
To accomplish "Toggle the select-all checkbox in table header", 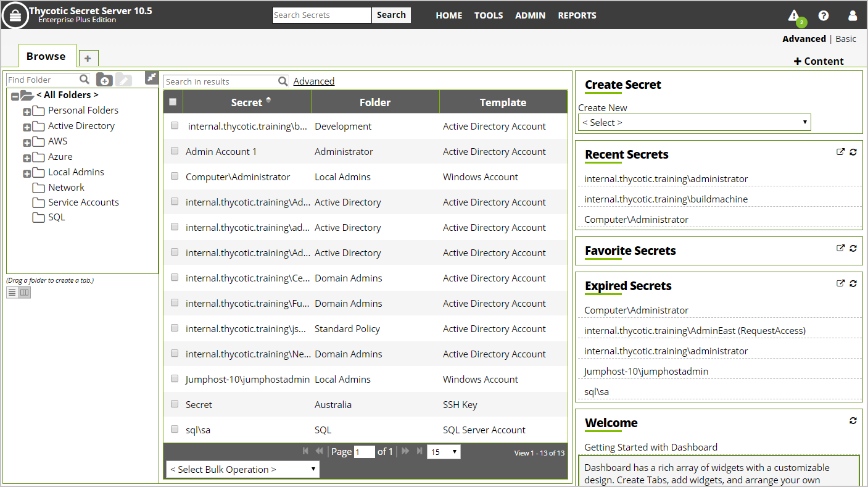I will 173,102.
